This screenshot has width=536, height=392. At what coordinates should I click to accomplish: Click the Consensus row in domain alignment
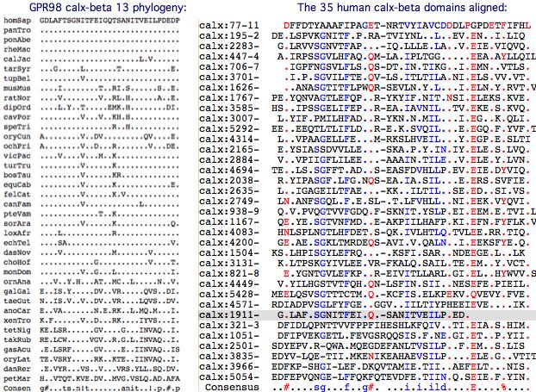coord(227,385)
